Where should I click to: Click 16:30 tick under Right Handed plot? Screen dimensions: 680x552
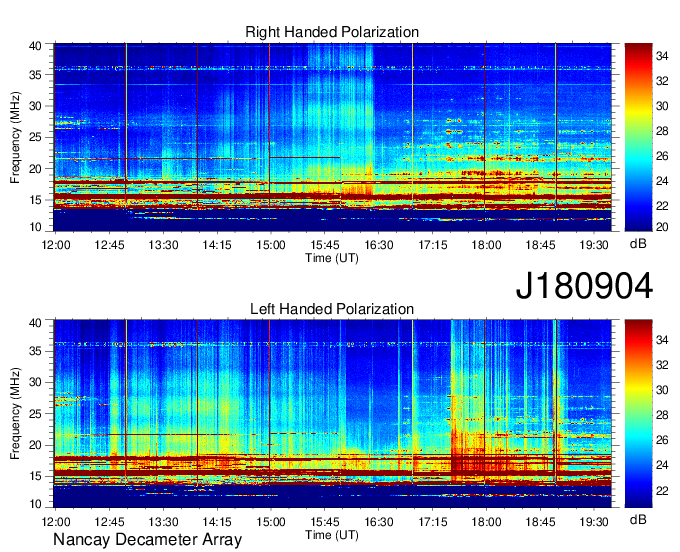[379, 245]
